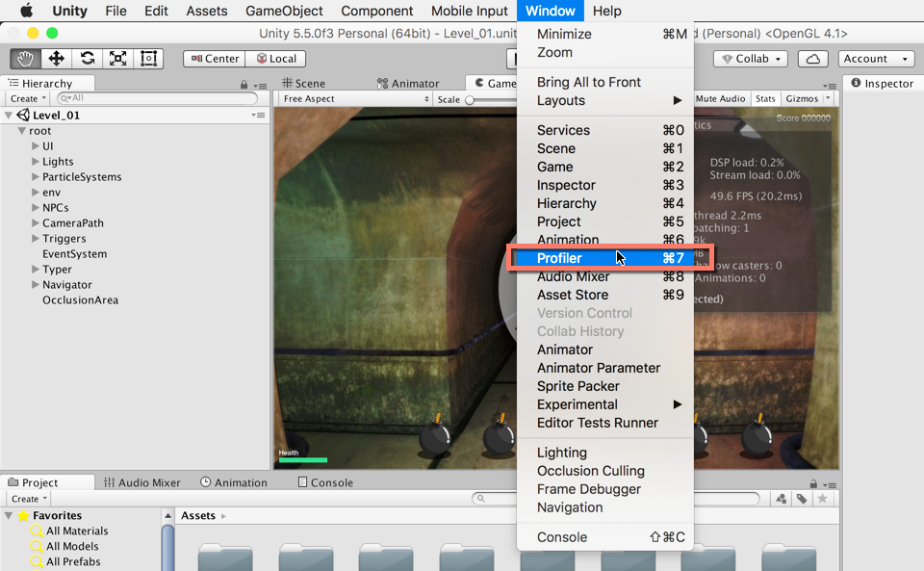This screenshot has height=571, width=924.
Task: Click search by label tag icon
Action: click(802, 499)
